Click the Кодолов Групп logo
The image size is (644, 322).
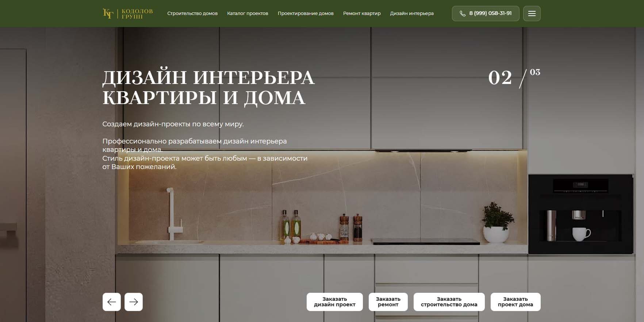(128, 14)
